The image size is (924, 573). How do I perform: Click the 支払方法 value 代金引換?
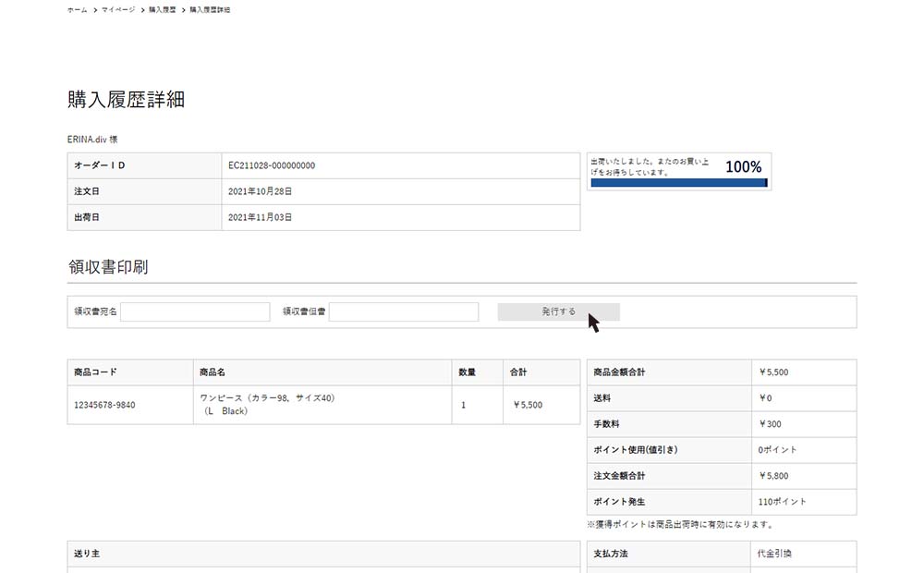tap(774, 554)
